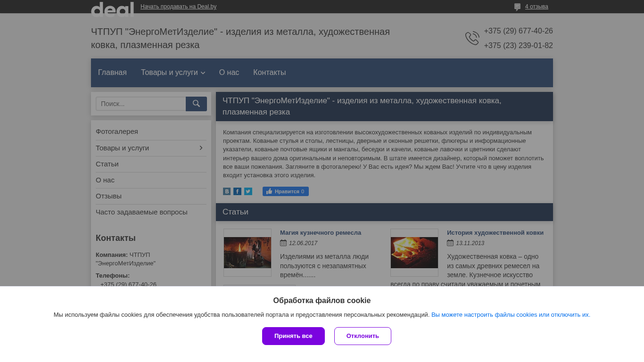This screenshot has height=362, width=644.
Task: Click 'Отклонить' cookie button
Action: tap(363, 336)
